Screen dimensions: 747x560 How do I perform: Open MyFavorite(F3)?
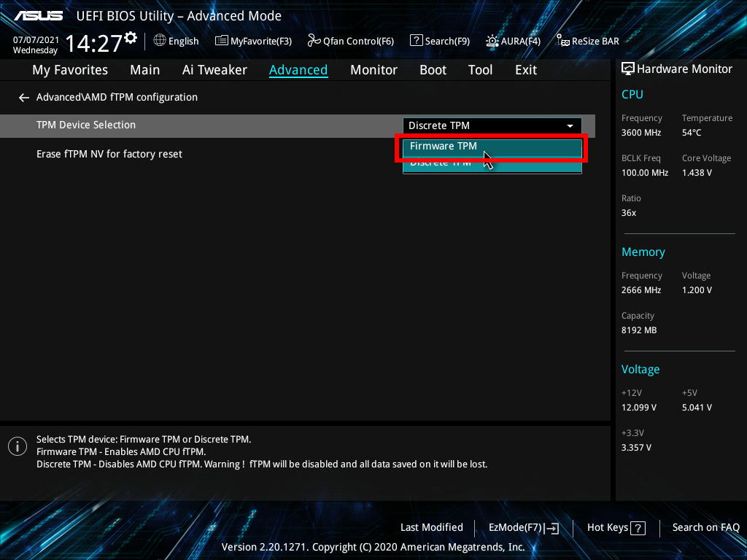253,41
